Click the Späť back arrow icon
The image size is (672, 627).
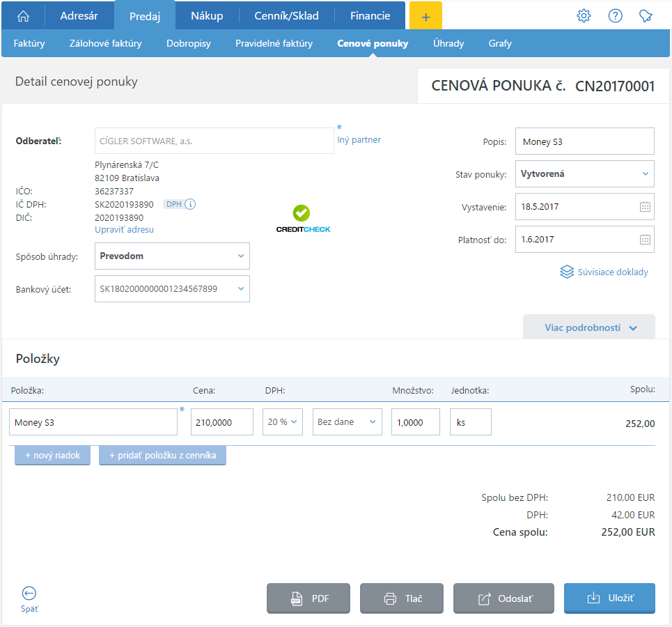pyautogui.click(x=29, y=594)
